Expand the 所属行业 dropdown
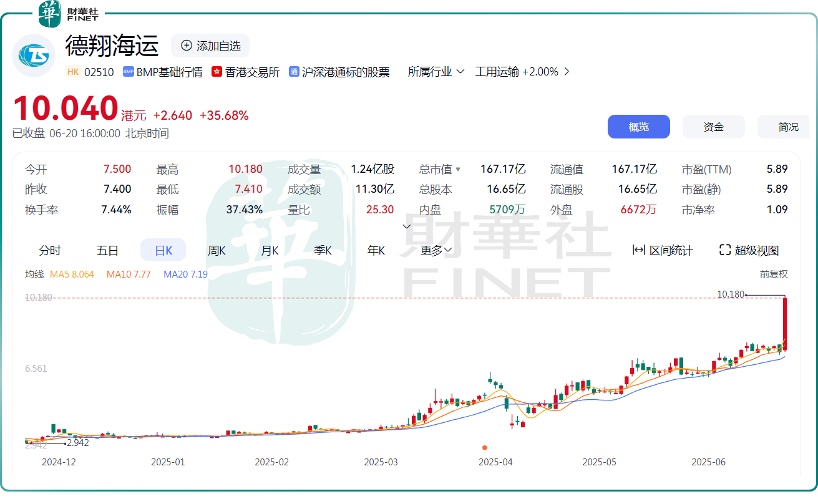Image resolution: width=818 pixels, height=504 pixels. [436, 72]
